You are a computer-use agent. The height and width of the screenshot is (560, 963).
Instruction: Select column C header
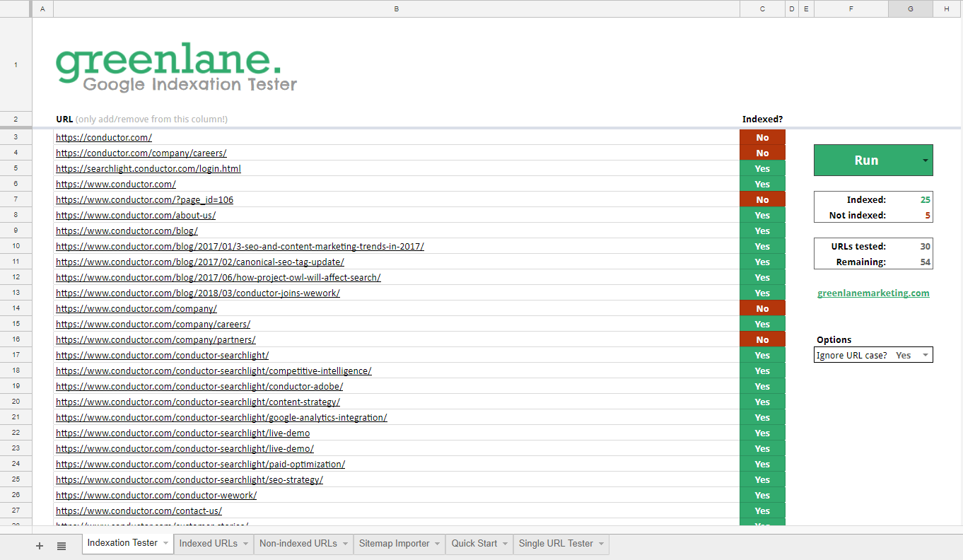point(762,8)
